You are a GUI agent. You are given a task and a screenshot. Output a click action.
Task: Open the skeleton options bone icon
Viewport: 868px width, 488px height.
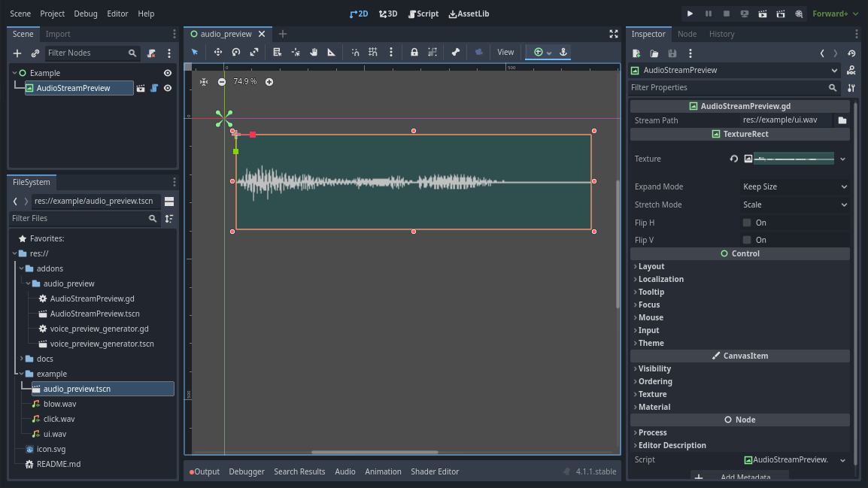click(456, 52)
